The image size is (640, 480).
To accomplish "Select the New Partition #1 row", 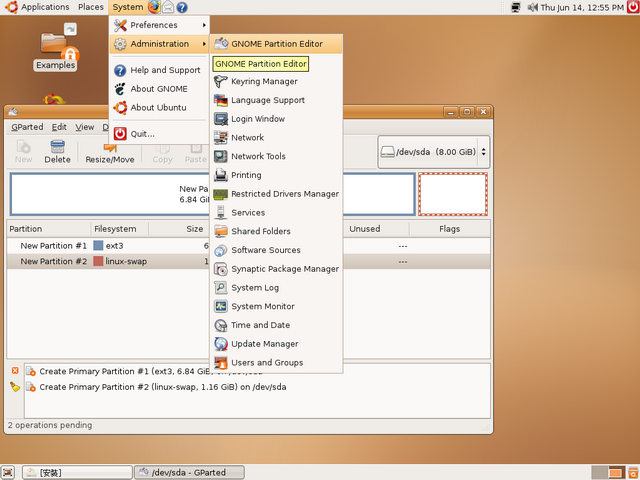I will tap(248, 246).
